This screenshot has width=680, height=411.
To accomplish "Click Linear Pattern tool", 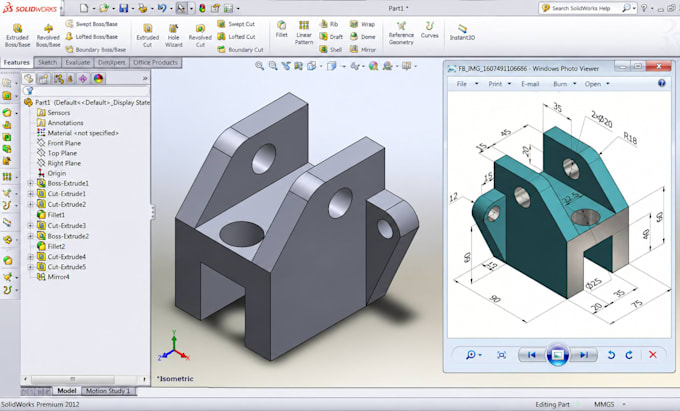I will click(x=304, y=32).
